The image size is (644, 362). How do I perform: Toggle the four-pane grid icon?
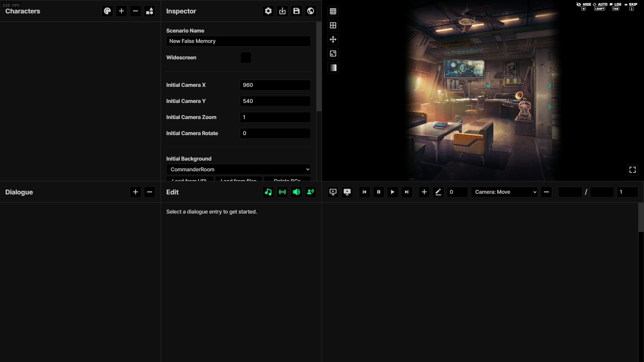point(333,25)
